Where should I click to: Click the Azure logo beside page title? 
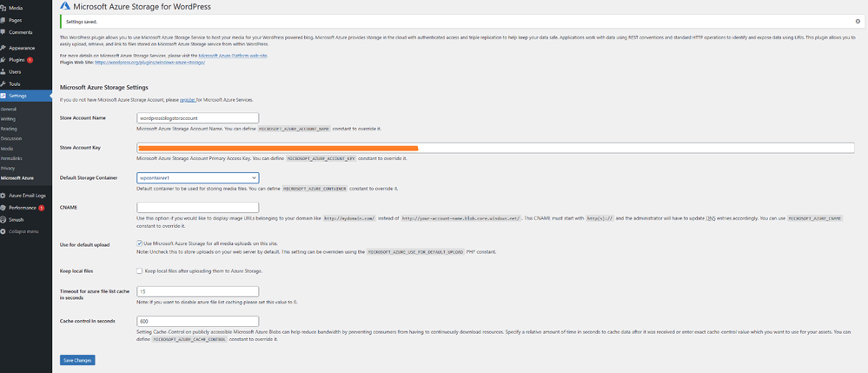tap(65, 6)
